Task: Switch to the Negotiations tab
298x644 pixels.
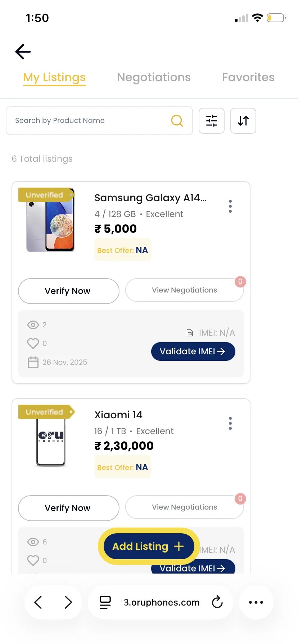Action: [x=154, y=77]
